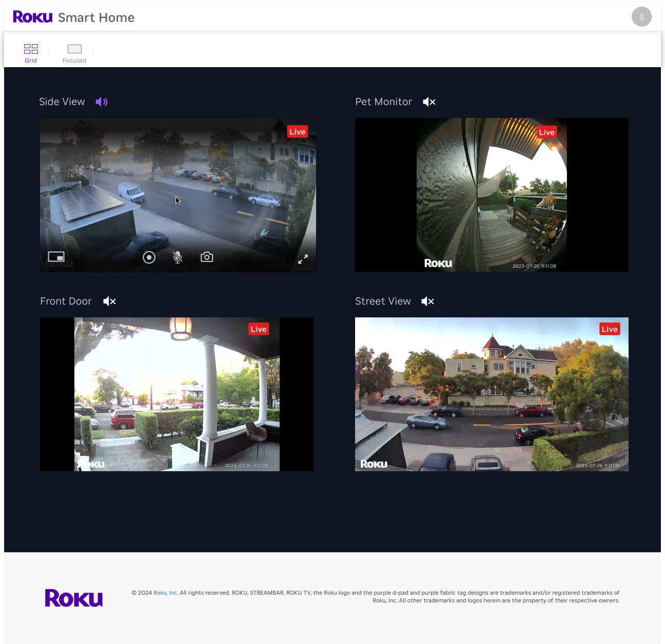Open the Roku, Inc. link in footer

tap(165, 592)
